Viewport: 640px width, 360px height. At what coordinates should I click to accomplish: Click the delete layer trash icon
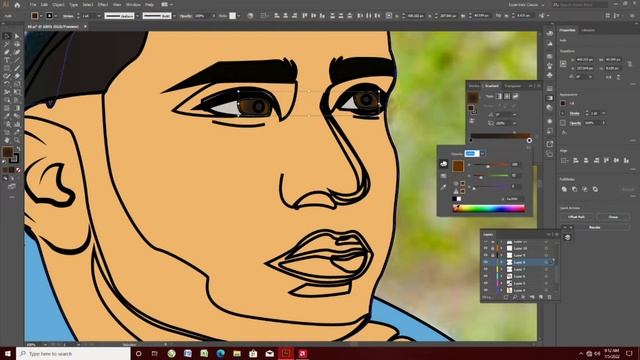[x=549, y=297]
